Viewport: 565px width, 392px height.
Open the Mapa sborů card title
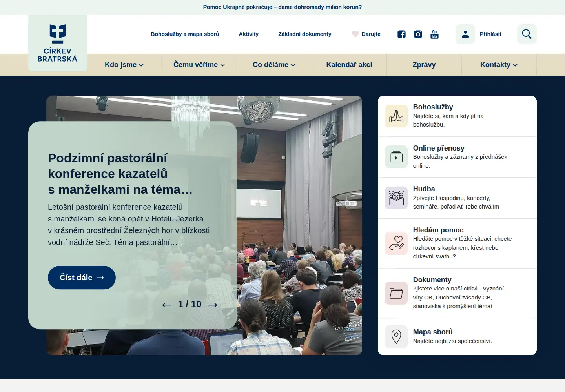(433, 332)
